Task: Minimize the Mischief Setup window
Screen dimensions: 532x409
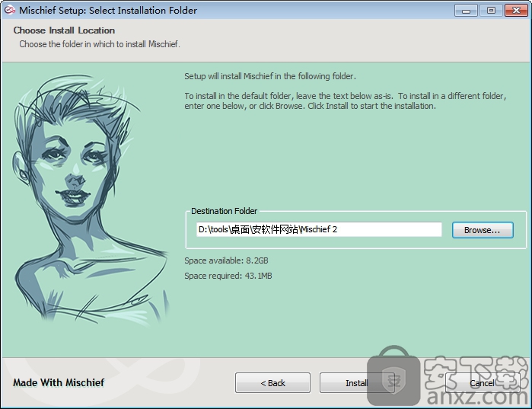Action: pyautogui.click(x=466, y=11)
